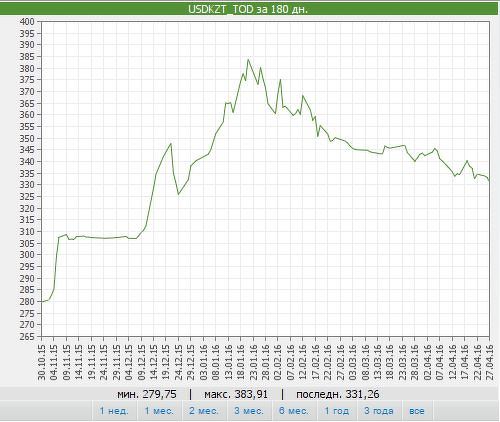Switch to the 3 года range

tap(379, 411)
